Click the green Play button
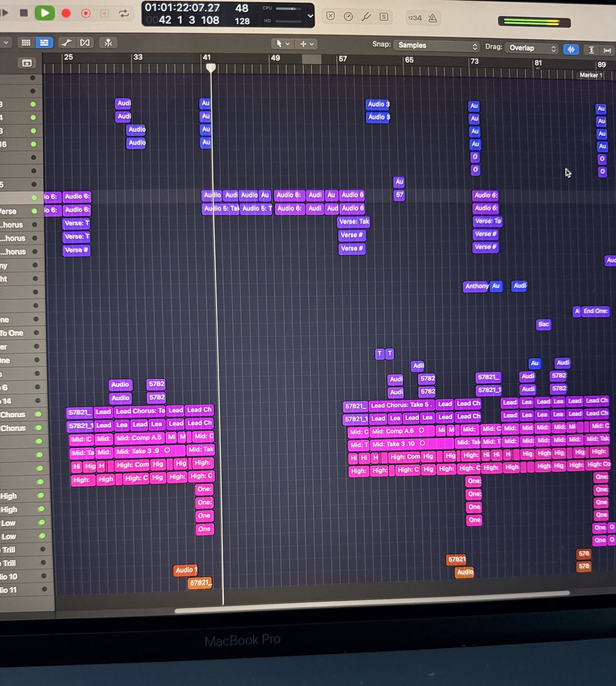 (x=45, y=13)
